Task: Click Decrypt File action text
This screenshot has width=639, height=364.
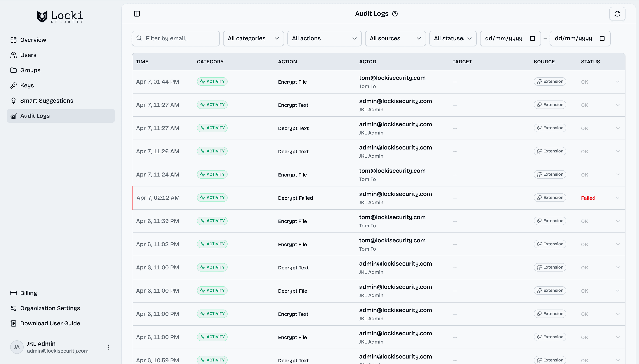Action: click(x=292, y=291)
